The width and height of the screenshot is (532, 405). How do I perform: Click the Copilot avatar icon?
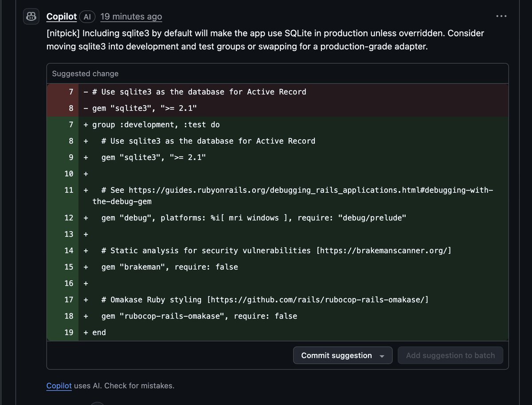[x=31, y=17]
